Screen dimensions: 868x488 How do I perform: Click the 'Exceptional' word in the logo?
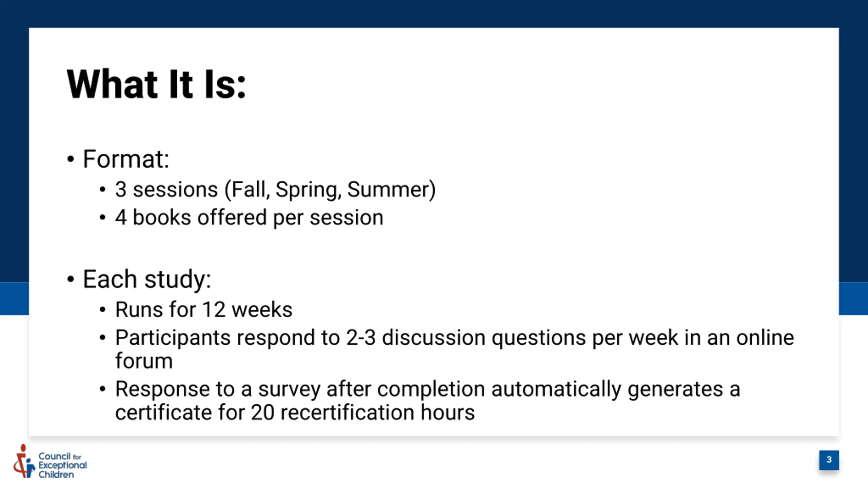62,466
